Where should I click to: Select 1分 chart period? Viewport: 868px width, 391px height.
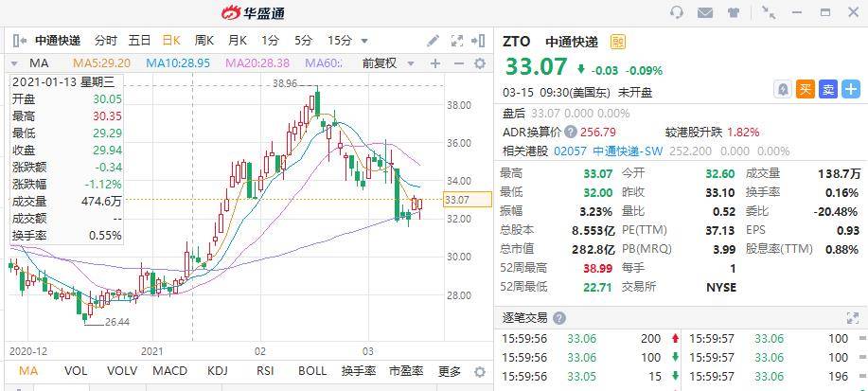[270, 41]
